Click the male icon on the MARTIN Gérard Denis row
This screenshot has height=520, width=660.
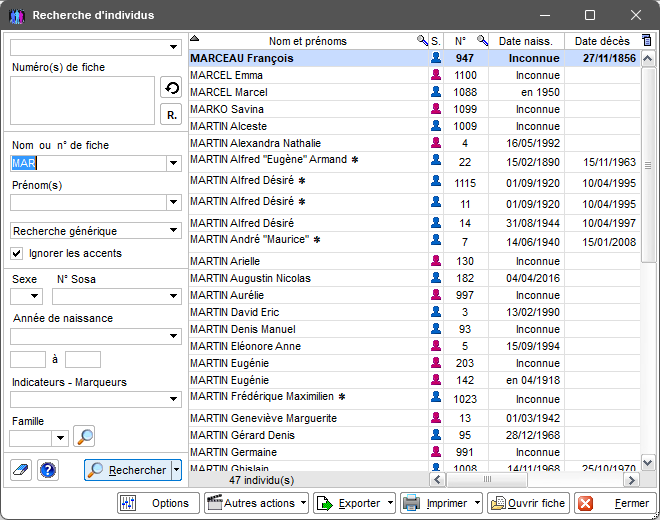tap(436, 435)
